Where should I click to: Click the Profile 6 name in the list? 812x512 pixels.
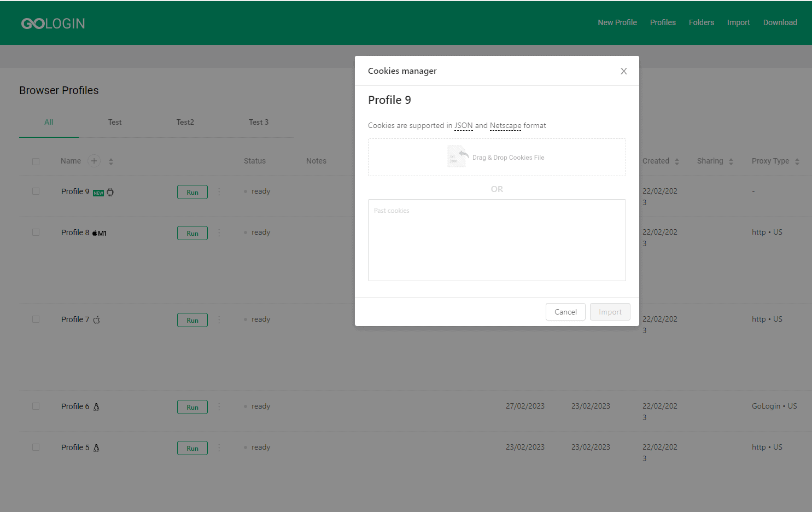75,406
